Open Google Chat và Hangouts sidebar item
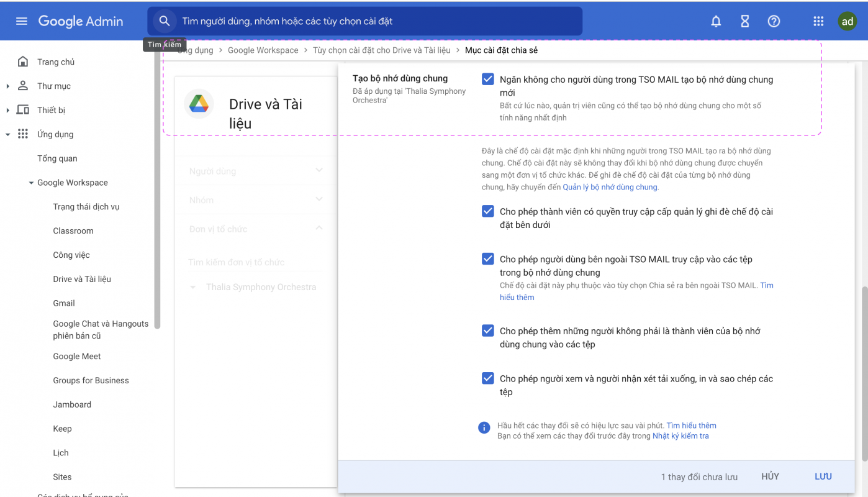This screenshot has height=497, width=868. [x=101, y=330]
